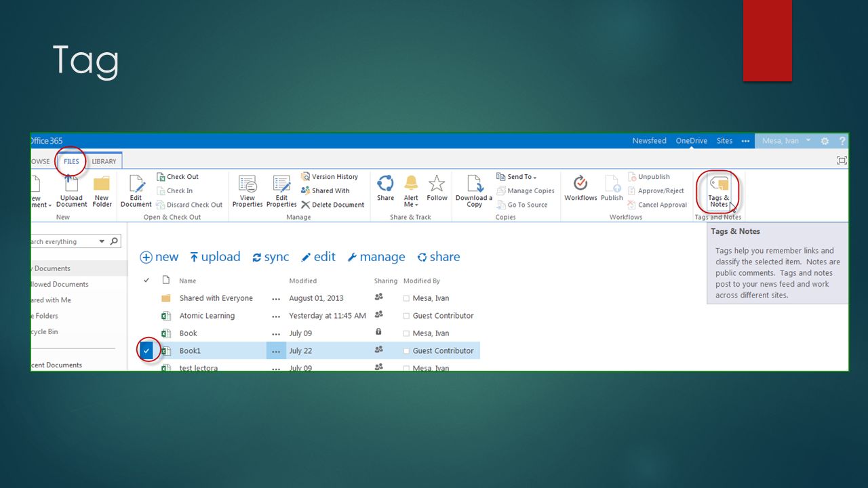This screenshot has width=868, height=488.
Task: Switch to the FILES ribbon tab
Action: pyautogui.click(x=71, y=161)
